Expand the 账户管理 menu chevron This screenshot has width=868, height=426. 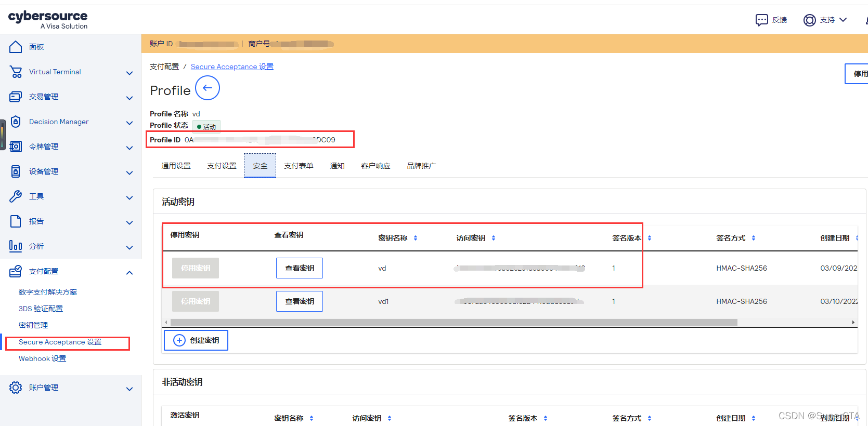tap(129, 389)
